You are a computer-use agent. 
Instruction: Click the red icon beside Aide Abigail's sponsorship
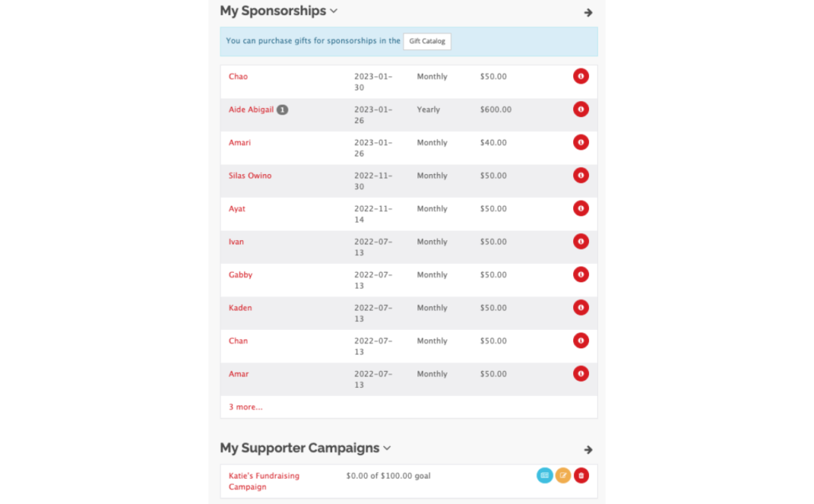click(581, 109)
